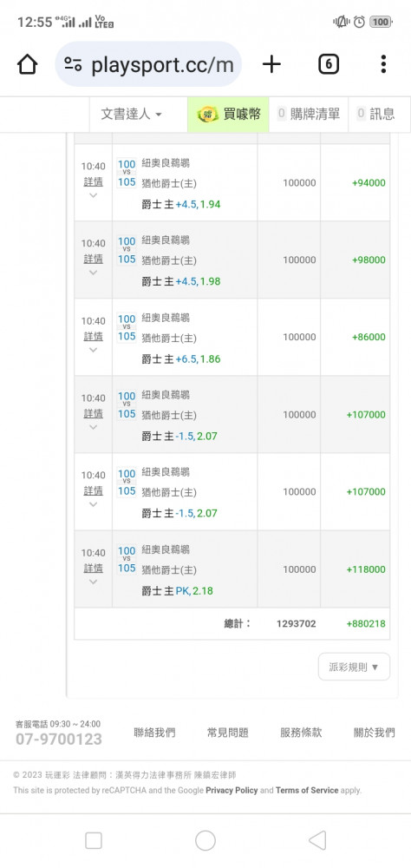Open the 常見問題 footer link
Screen dimensions: 411x868
click(x=227, y=733)
